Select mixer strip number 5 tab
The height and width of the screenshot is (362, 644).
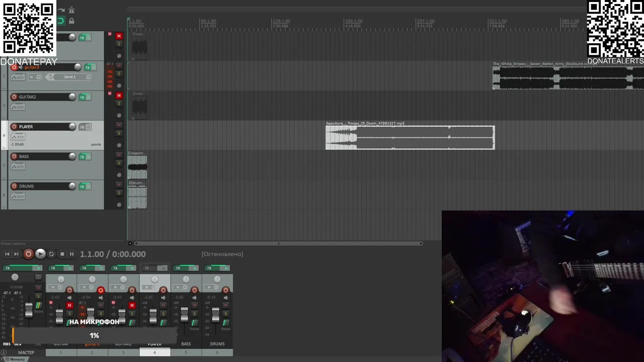coord(186,353)
